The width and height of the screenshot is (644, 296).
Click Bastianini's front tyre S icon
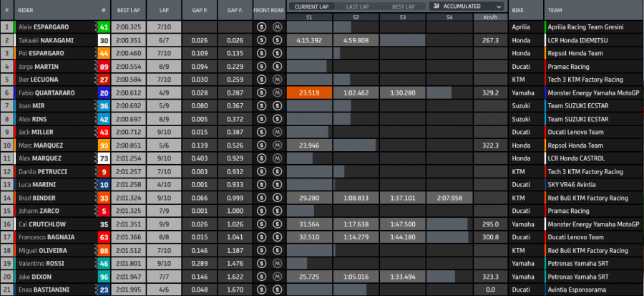coord(260,290)
